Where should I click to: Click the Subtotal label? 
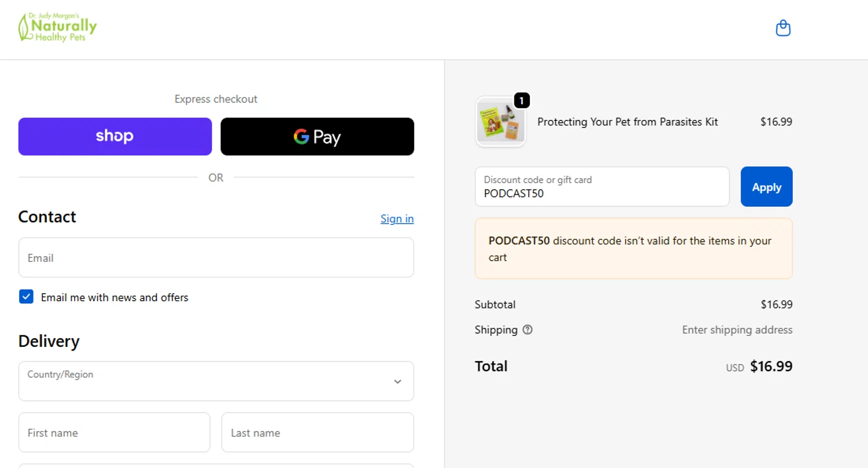click(495, 304)
